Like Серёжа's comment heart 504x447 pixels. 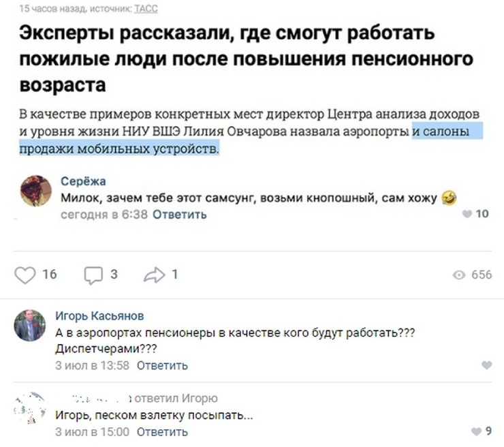[x=467, y=214]
